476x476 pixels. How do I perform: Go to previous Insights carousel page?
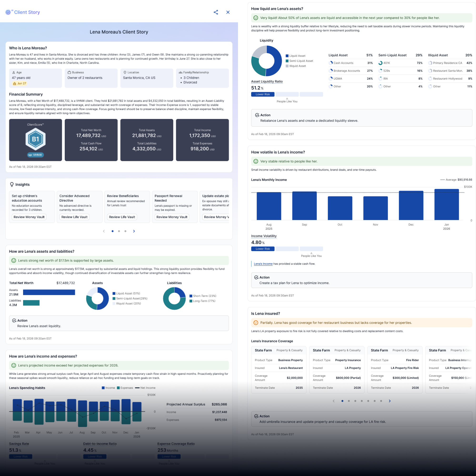coord(104,231)
